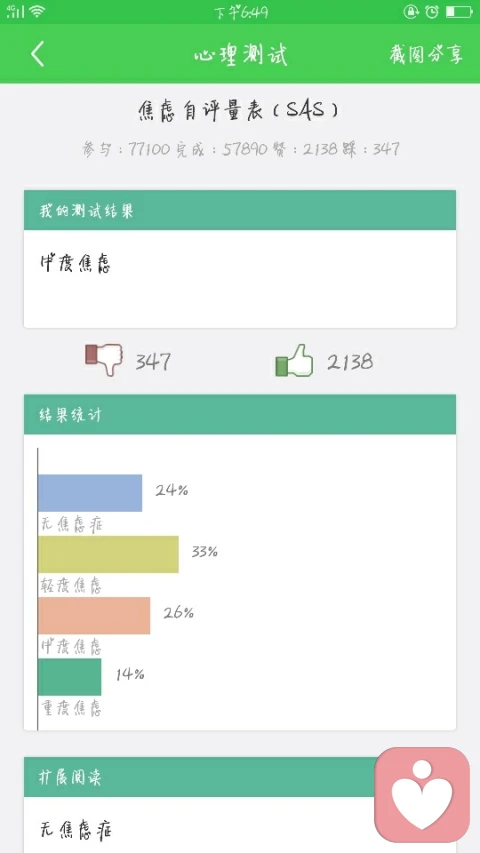
Task: Tap the battery indicator icon
Action: point(459,11)
